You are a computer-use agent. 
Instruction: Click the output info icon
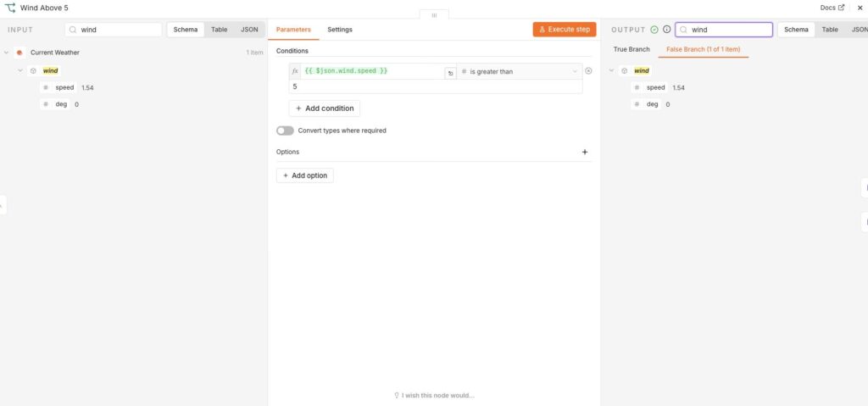pos(666,30)
